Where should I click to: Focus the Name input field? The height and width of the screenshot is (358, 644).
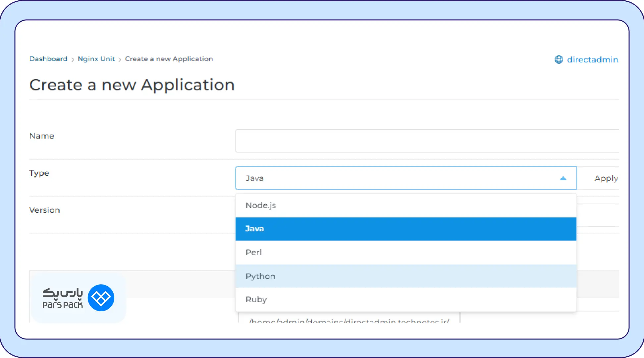coord(427,141)
